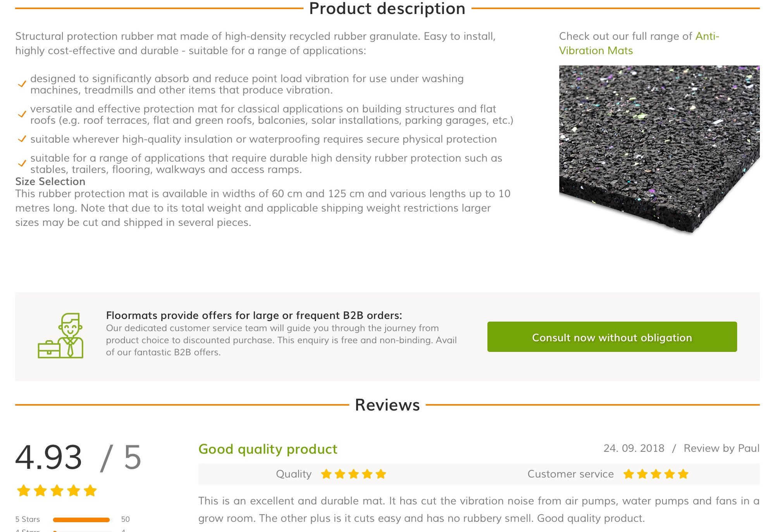Click the rubber mat product image
775x532 pixels.
659,149
